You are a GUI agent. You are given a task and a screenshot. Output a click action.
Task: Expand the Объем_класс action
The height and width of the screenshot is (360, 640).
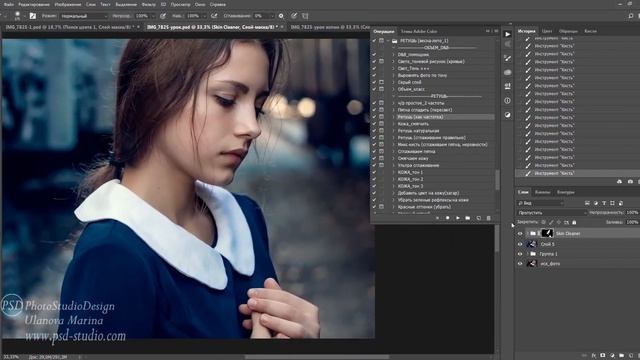pyautogui.click(x=393, y=89)
